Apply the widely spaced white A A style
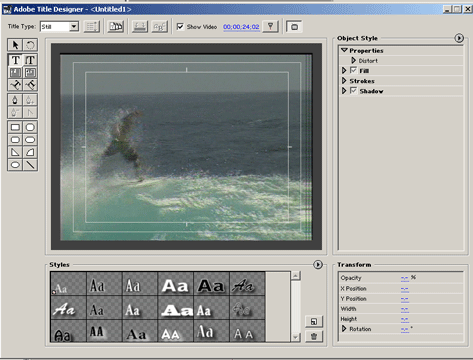This screenshot has height=360, width=473. tap(247, 331)
